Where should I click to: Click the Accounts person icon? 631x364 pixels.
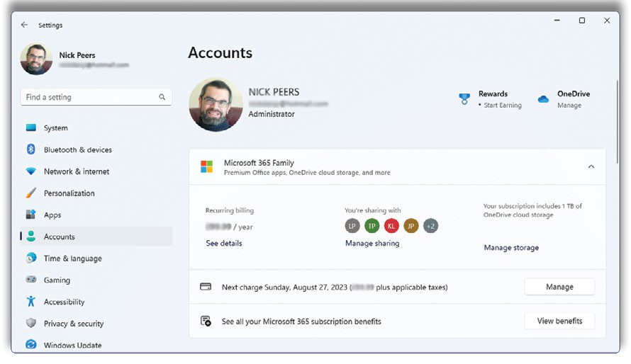coord(31,237)
